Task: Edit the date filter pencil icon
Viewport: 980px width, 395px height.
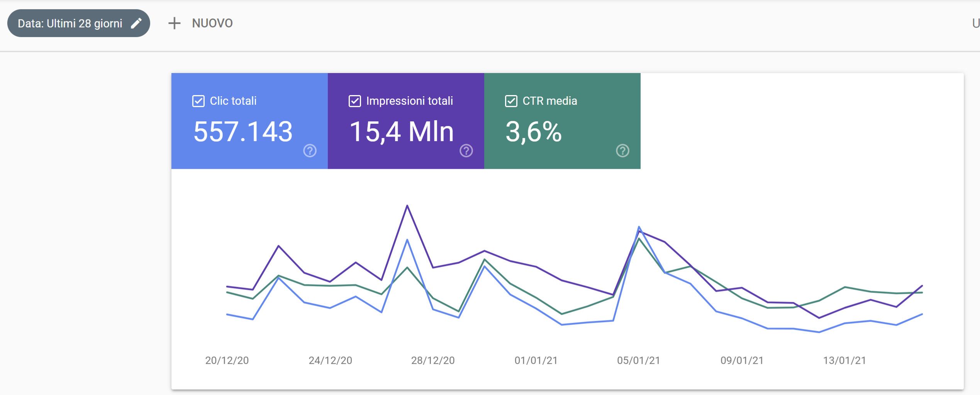Action: click(x=136, y=24)
